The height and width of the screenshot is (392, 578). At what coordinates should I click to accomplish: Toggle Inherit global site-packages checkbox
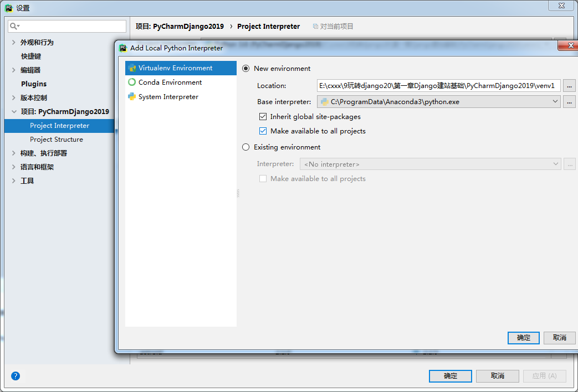coord(263,117)
